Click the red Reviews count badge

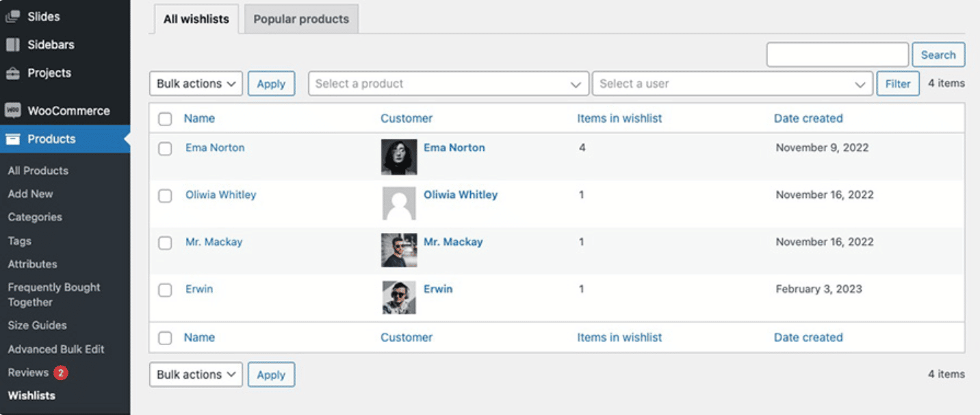click(61, 373)
